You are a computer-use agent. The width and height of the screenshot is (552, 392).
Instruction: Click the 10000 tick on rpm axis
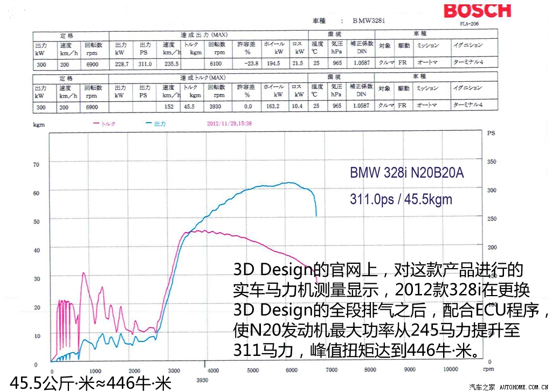click(451, 369)
